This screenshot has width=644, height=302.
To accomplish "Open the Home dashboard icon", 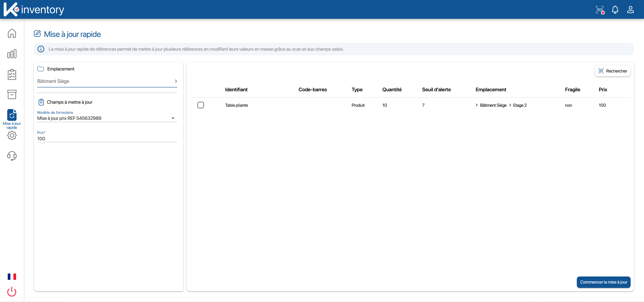I will tap(12, 33).
